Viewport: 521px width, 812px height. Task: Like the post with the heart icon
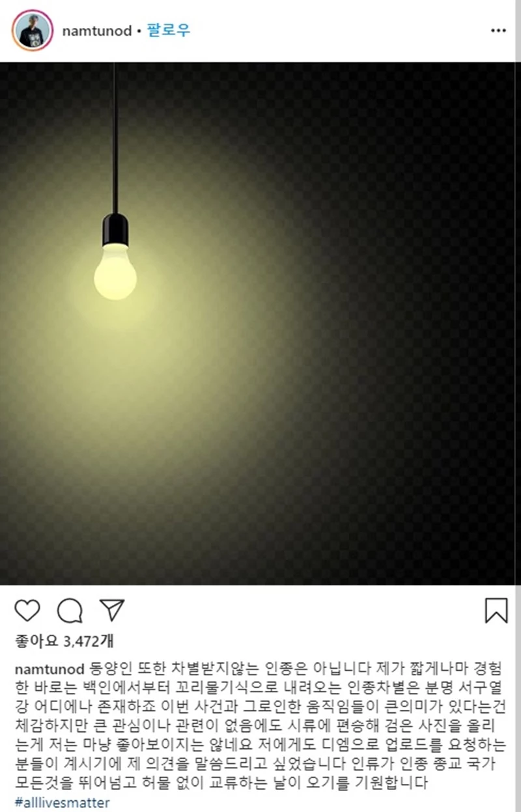[27, 610]
